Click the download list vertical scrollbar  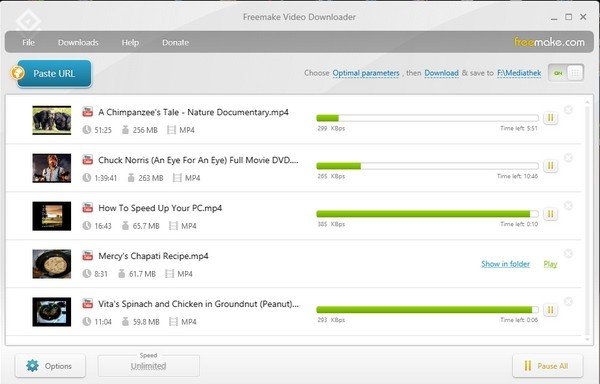coord(587,220)
